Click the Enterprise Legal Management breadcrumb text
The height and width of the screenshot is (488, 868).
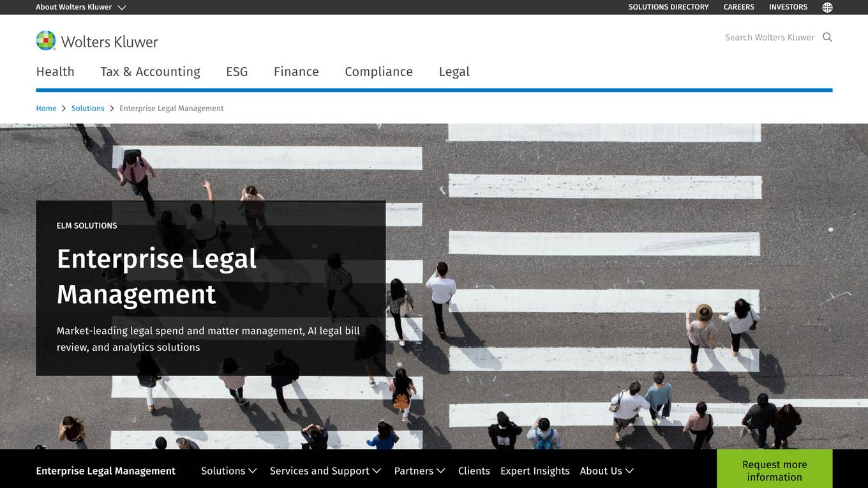(172, 109)
